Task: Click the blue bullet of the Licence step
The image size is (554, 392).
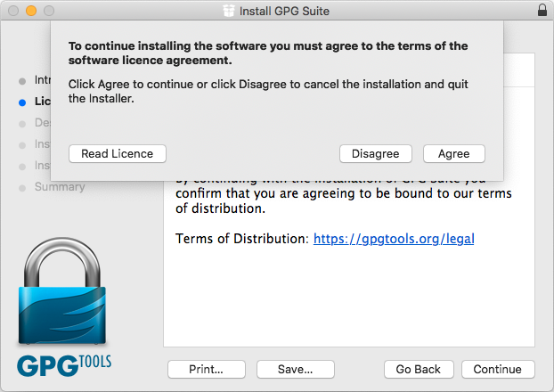Action: point(22,102)
